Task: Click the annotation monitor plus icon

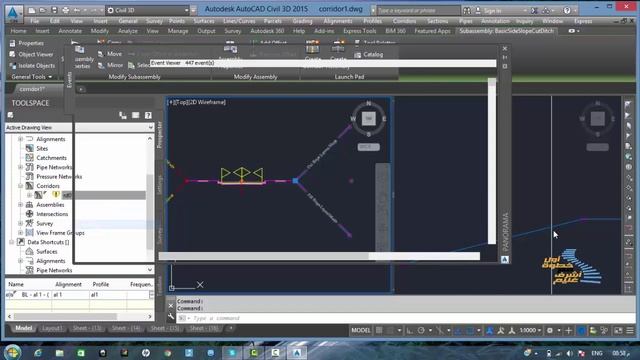Action: (x=568, y=330)
